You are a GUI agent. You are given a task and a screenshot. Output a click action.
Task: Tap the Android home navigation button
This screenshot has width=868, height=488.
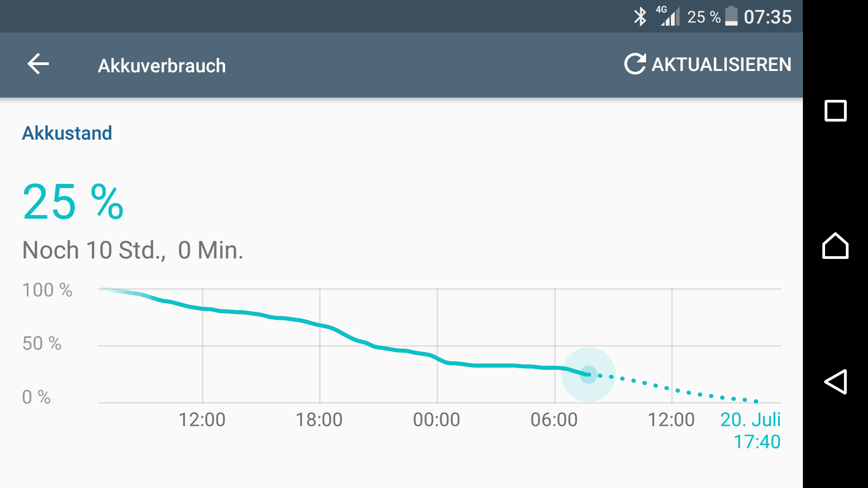coord(835,246)
